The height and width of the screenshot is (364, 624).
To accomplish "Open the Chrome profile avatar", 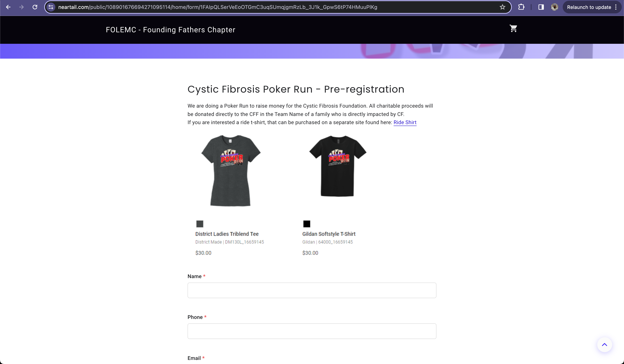I will pos(554,7).
